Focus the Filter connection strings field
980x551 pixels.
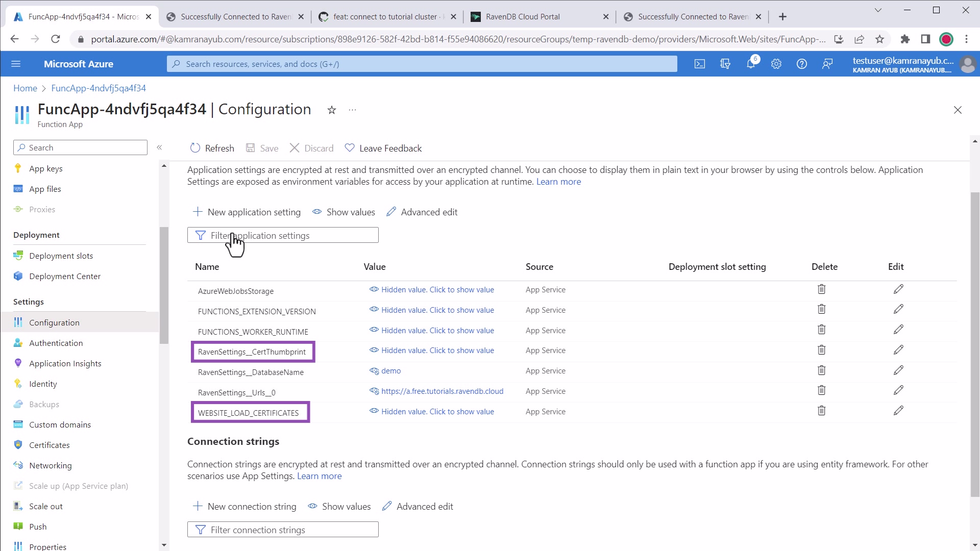tap(283, 530)
